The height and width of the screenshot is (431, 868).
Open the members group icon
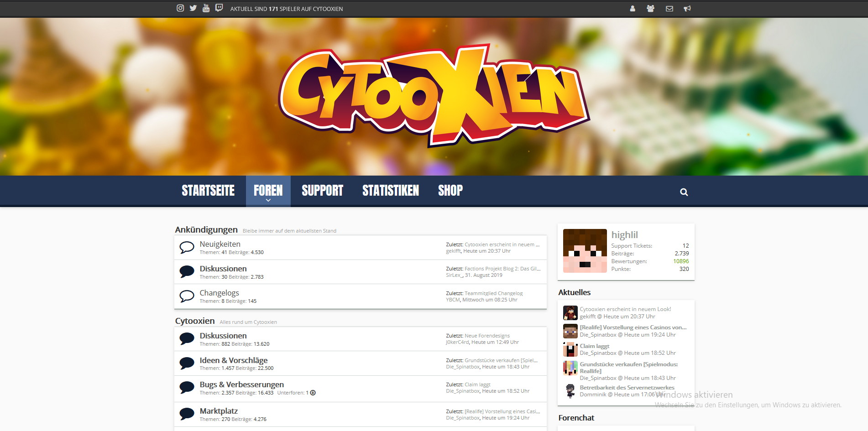[651, 8]
